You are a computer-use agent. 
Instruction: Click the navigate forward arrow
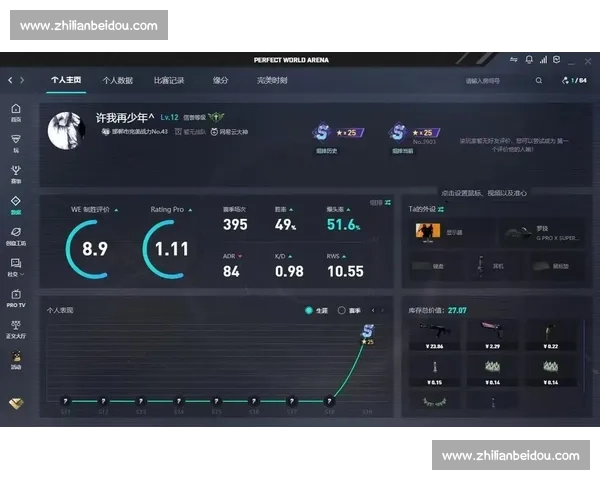click(x=23, y=80)
